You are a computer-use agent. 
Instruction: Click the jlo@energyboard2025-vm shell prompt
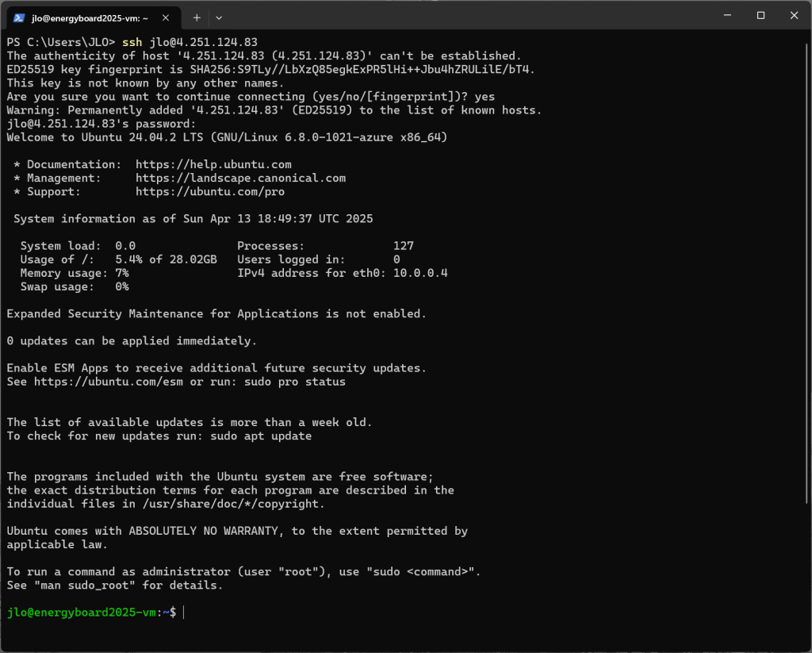(91, 613)
